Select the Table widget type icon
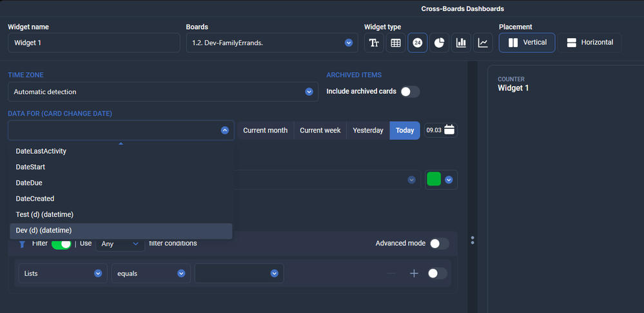 [396, 43]
